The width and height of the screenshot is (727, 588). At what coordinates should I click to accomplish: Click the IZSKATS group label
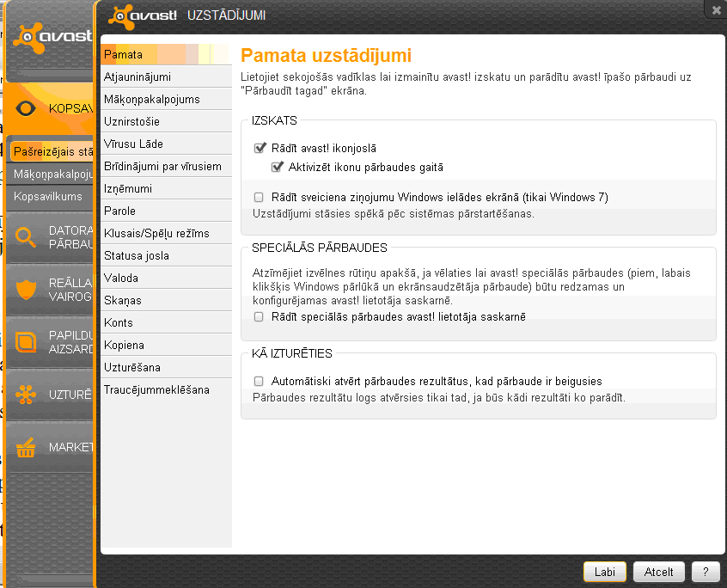tap(274, 120)
